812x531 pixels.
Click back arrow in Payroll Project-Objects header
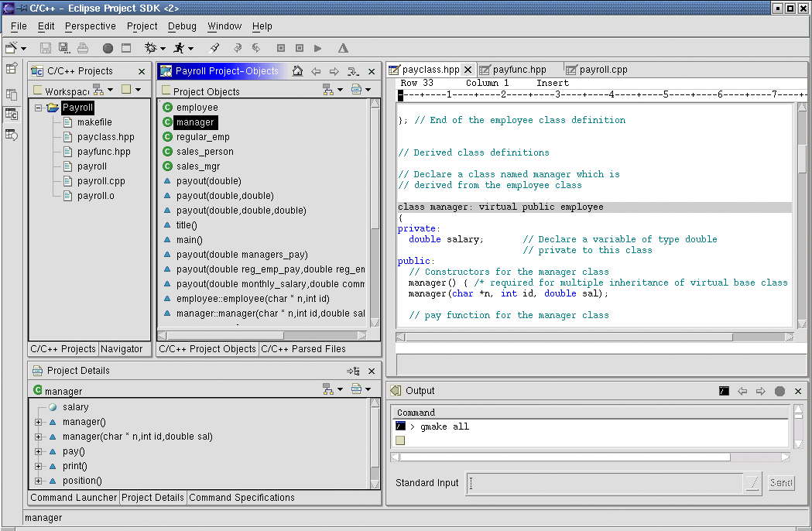tap(316, 71)
